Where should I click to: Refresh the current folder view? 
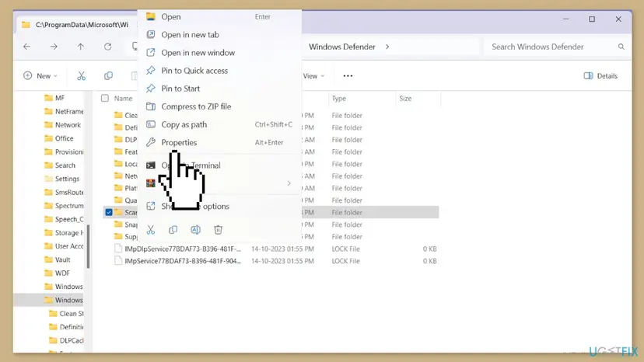(x=107, y=47)
